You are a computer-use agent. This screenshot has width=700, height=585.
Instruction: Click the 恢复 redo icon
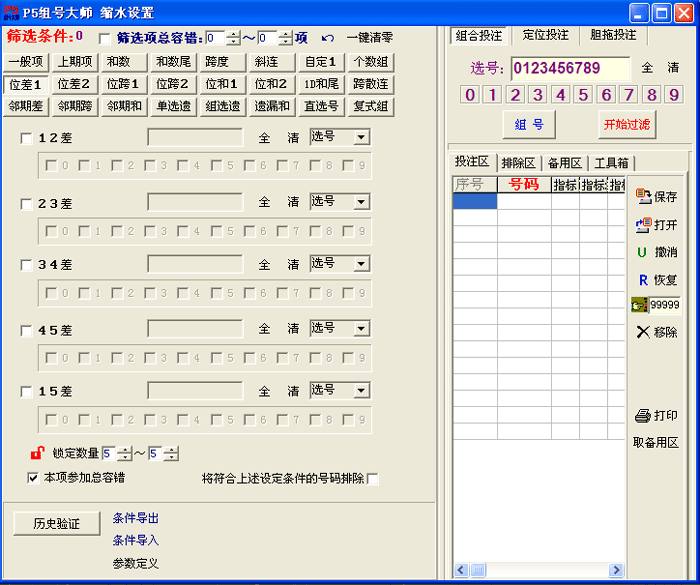coord(642,280)
